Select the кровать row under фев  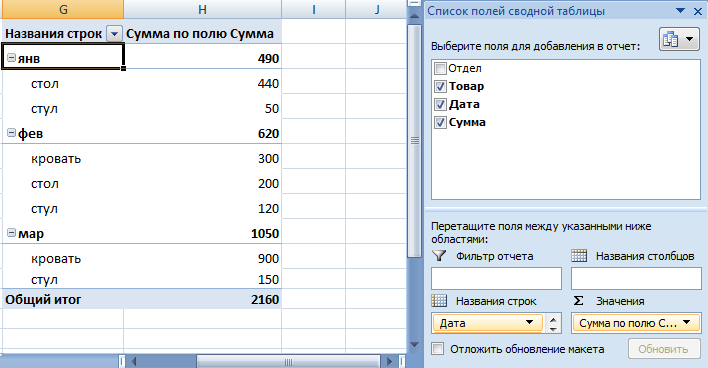(63, 158)
